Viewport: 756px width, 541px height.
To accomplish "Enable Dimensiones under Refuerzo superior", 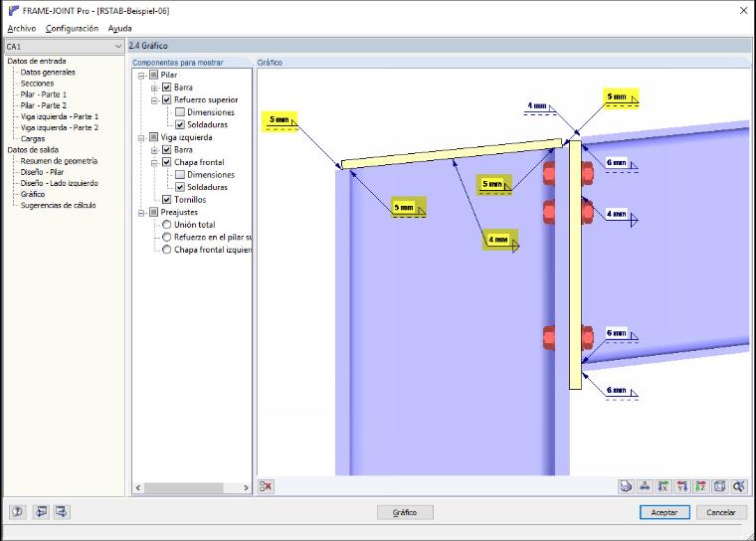I will click(180, 112).
